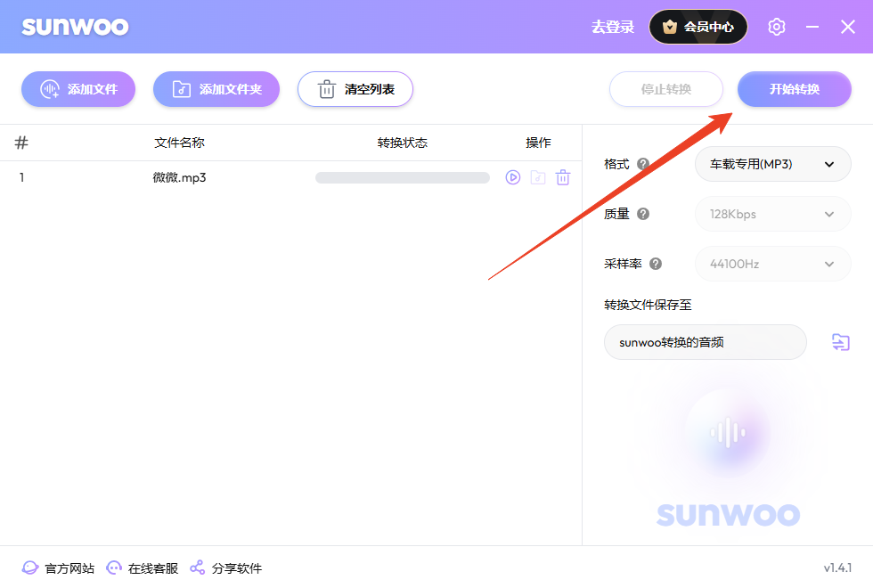
Task: Open the 采样率 sample rate dropdown
Action: (772, 264)
